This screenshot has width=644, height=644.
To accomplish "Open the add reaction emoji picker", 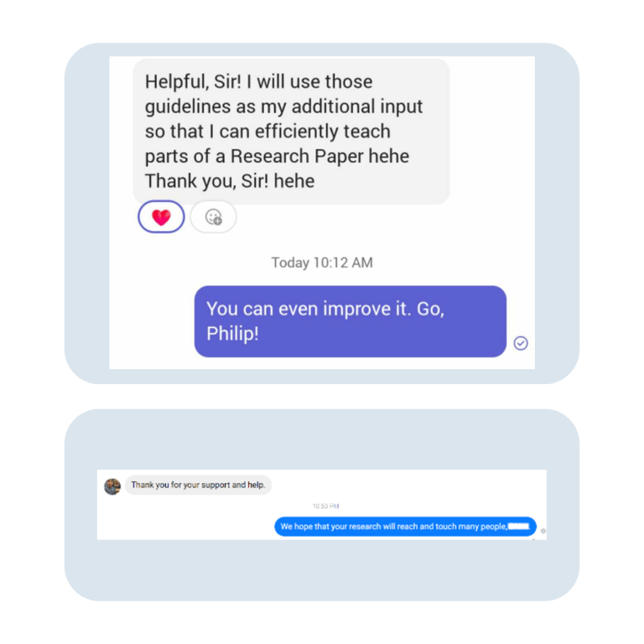I will click(x=213, y=216).
